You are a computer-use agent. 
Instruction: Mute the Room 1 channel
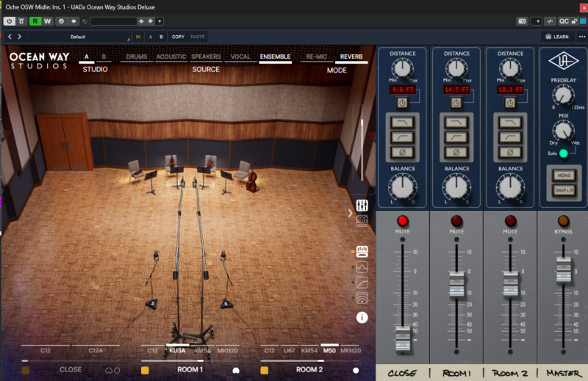[x=456, y=221]
